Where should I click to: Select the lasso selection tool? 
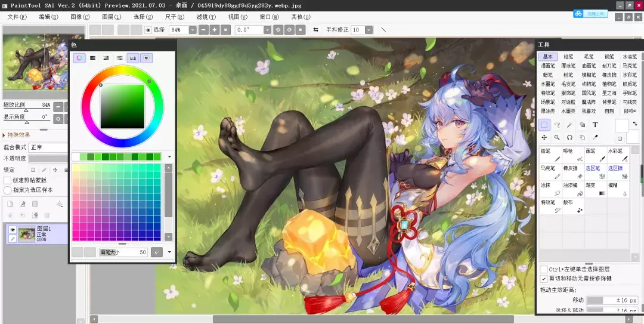pos(557,125)
